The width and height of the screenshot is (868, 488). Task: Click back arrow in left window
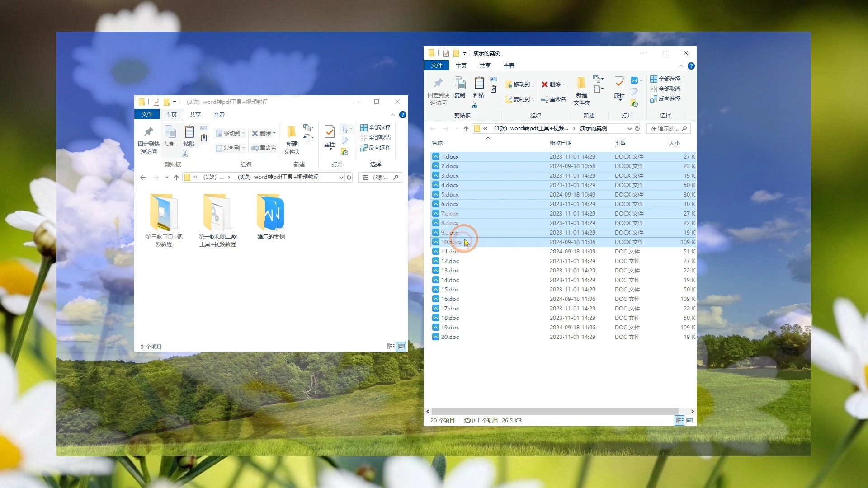click(143, 178)
